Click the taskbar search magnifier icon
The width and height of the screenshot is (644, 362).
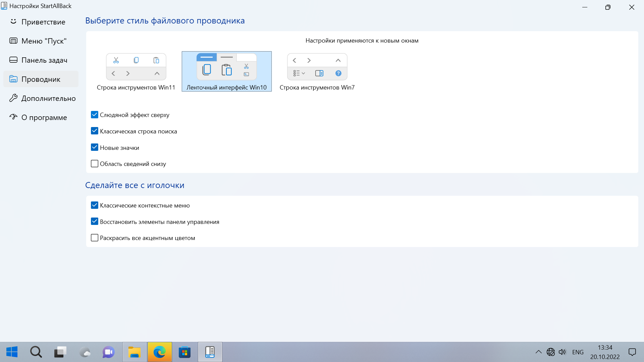(x=36, y=352)
